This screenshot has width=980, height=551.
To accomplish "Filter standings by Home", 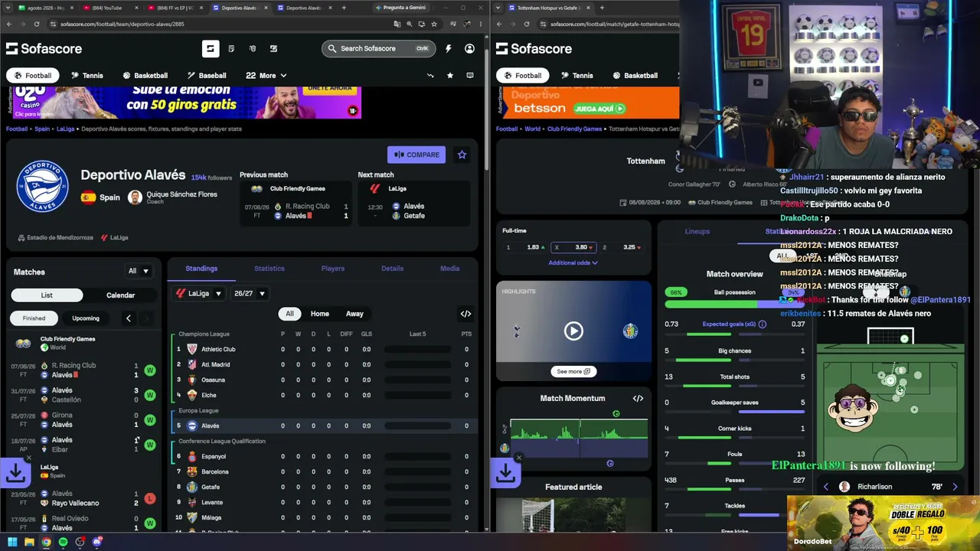I will coord(320,314).
